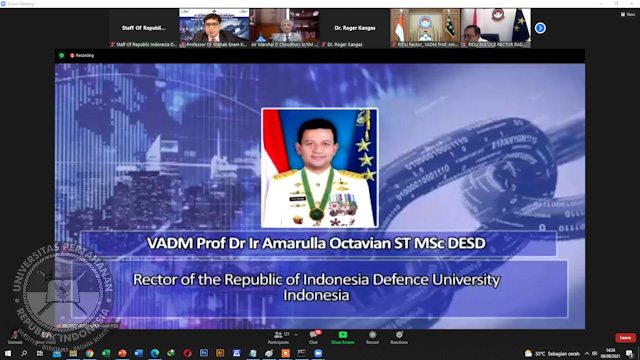640x360 pixels.
Task: Click the Zoom icon in the taskbar
Action: [x=318, y=353]
